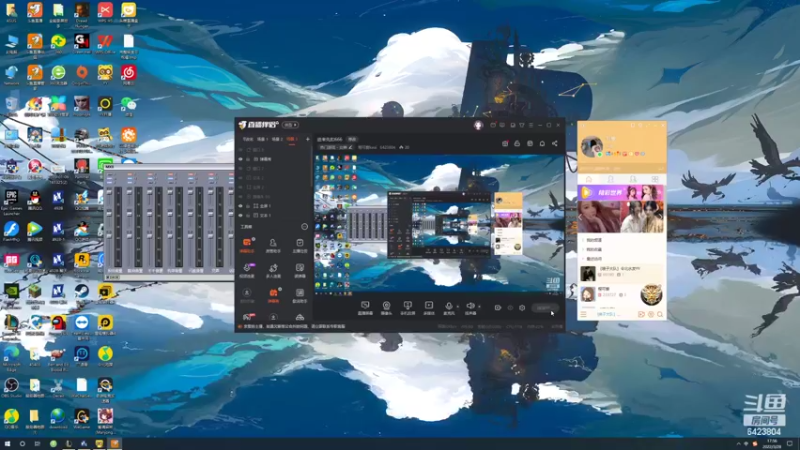Select the 场景 1 scene tab
Screen dimensions: 800x450
pyautogui.click(x=262, y=139)
